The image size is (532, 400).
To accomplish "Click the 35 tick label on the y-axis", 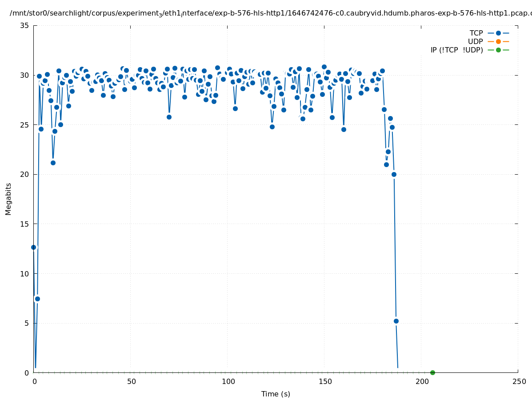I will pyautogui.click(x=25, y=25).
